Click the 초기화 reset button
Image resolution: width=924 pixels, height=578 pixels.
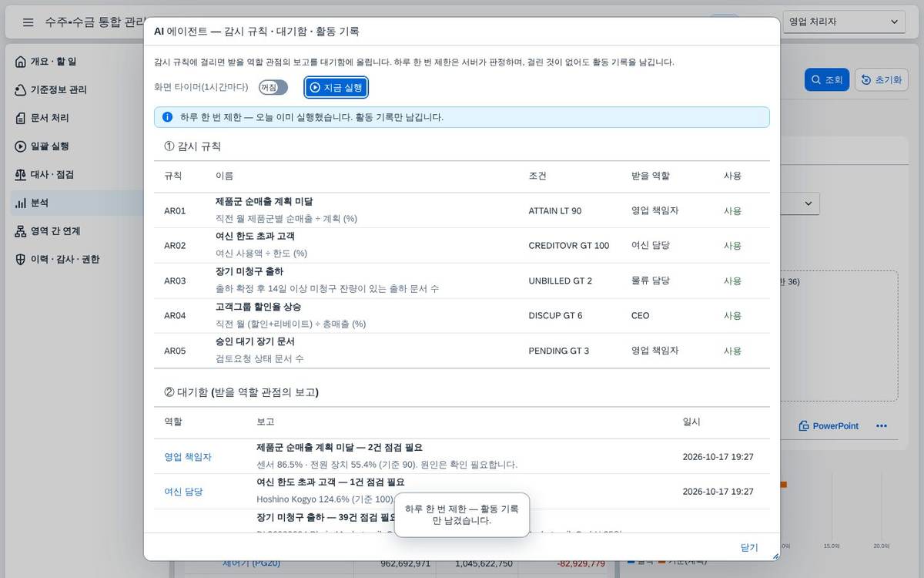click(882, 79)
